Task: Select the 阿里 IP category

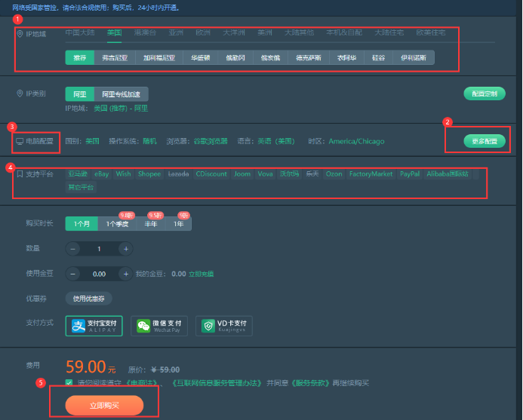Action: click(80, 94)
